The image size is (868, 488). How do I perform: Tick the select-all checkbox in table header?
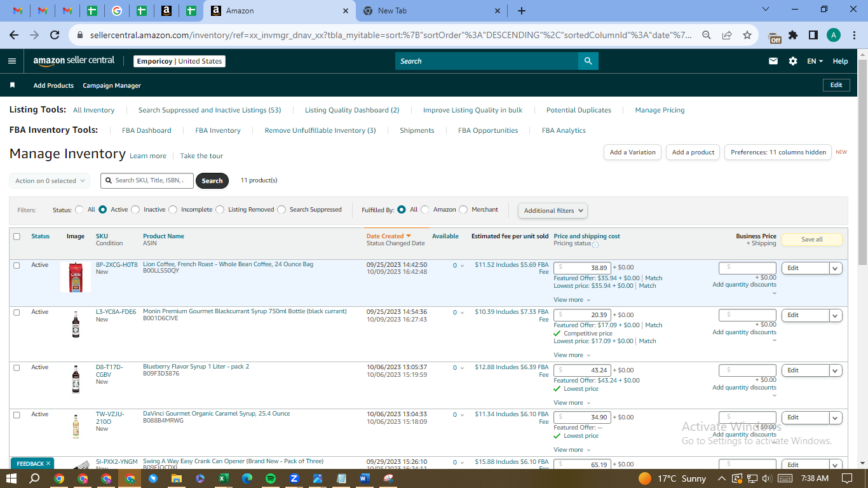pyautogui.click(x=17, y=236)
